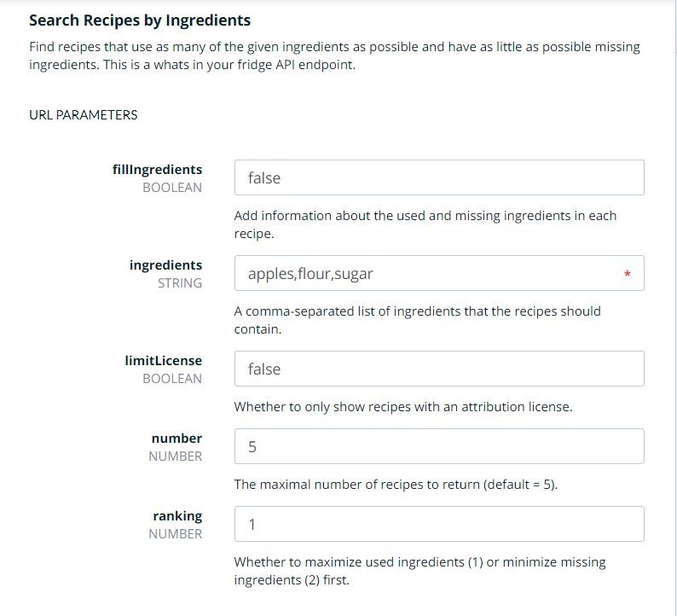This screenshot has width=677, height=616.
Task: Click the STRING type label under ingredients
Action: pos(180,283)
